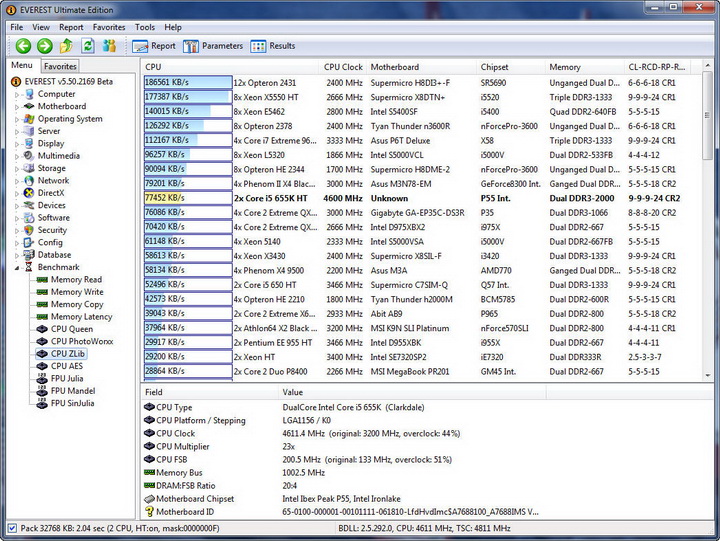Screen dimensions: 720x541
Task: Click the highlighted 77452 KB/s result bar
Action: pyautogui.click(x=188, y=198)
